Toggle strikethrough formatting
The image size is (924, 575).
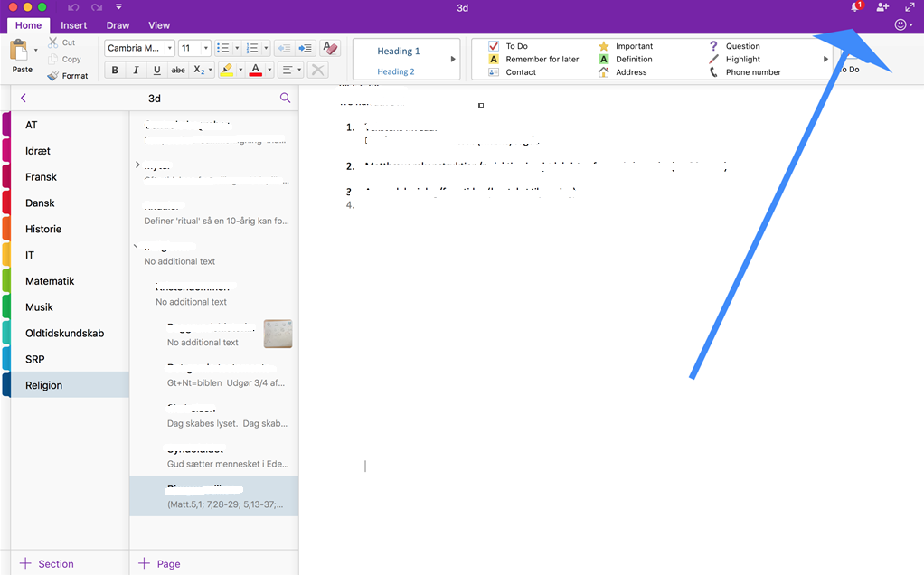click(178, 71)
